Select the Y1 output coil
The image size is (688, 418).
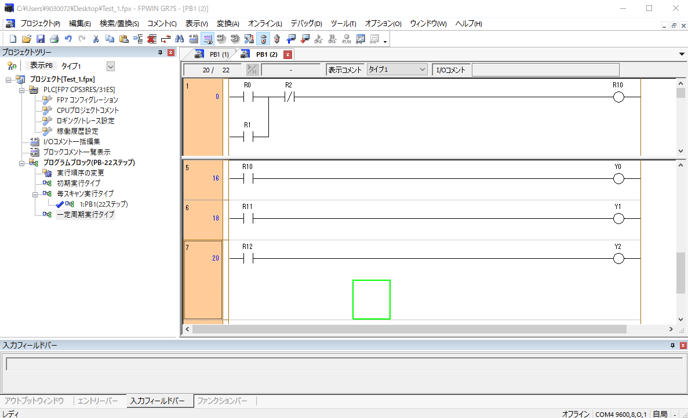pyautogui.click(x=618, y=218)
